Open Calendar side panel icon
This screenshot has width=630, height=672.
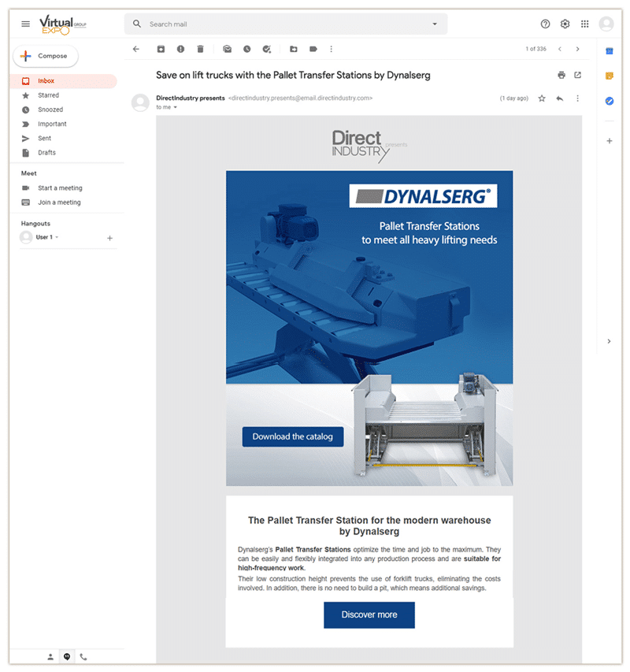(609, 51)
